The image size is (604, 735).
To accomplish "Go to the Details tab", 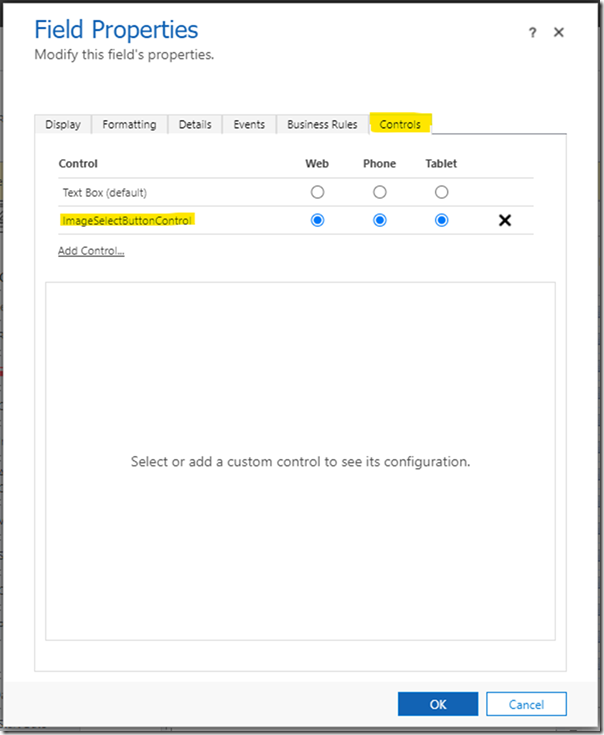I will click(x=195, y=124).
